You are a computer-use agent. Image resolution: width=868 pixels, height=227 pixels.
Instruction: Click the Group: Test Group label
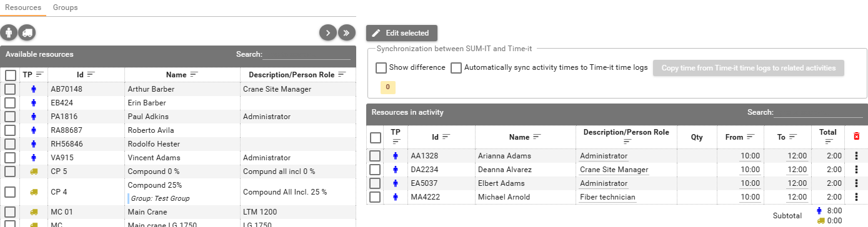tap(159, 199)
